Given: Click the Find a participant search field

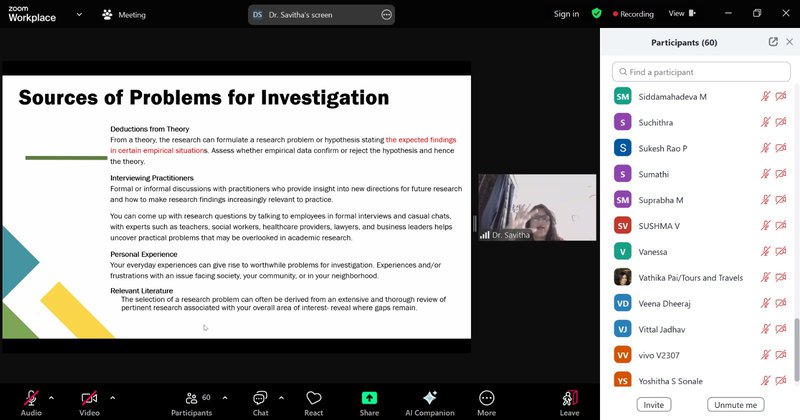Looking at the screenshot, I should pyautogui.click(x=698, y=72).
